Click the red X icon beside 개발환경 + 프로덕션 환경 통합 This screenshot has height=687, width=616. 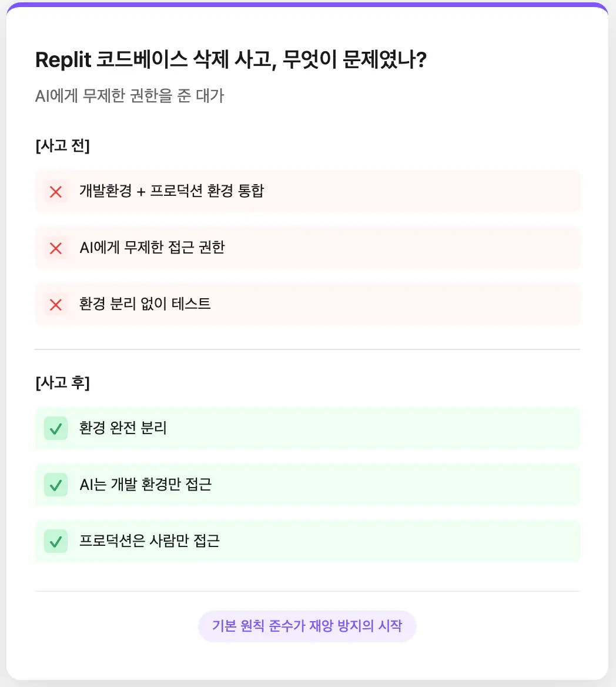[x=56, y=191]
